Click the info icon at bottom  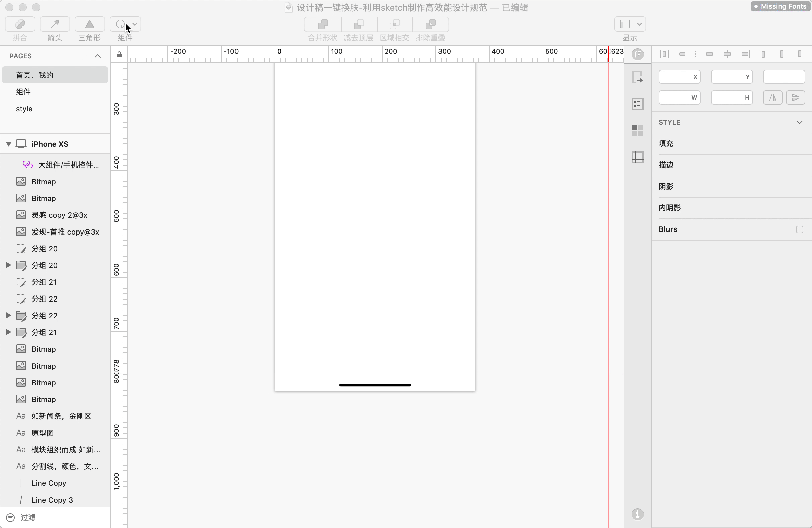[x=637, y=514]
